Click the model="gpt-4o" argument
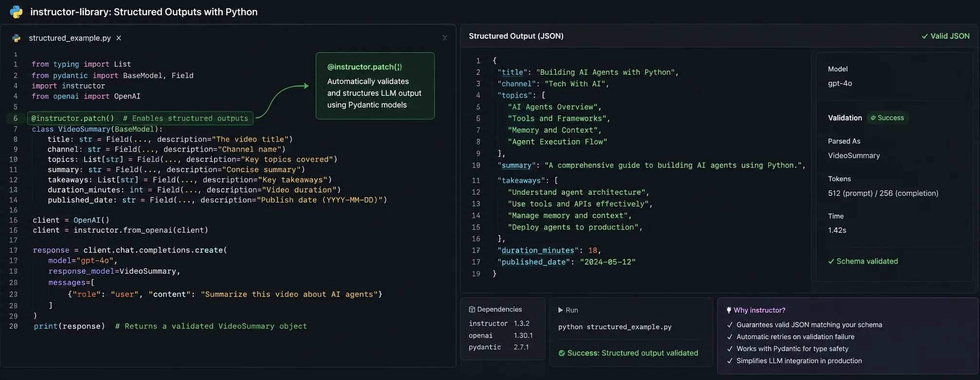Viewport: 980px width, 380px height. click(83, 260)
